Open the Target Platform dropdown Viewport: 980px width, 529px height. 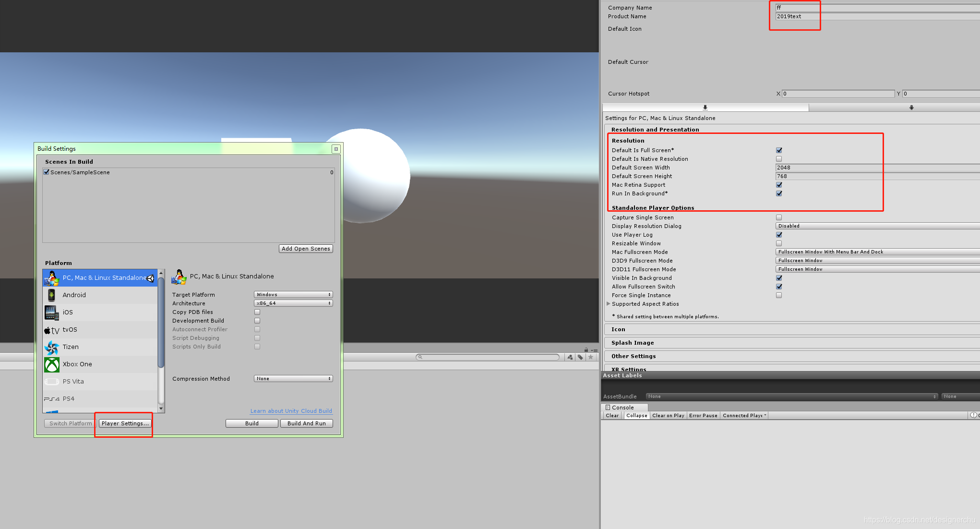pyautogui.click(x=293, y=295)
